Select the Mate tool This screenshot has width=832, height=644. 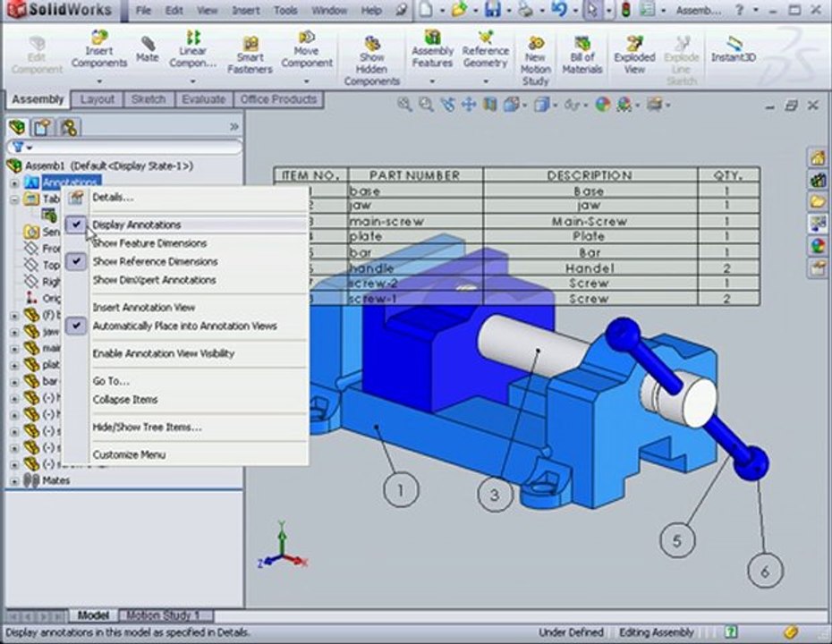[147, 49]
